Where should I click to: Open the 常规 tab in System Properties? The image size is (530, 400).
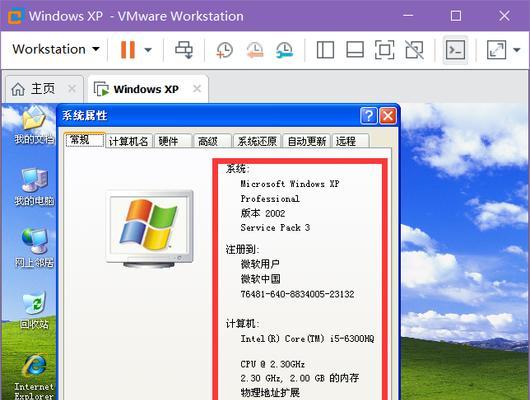[85, 140]
